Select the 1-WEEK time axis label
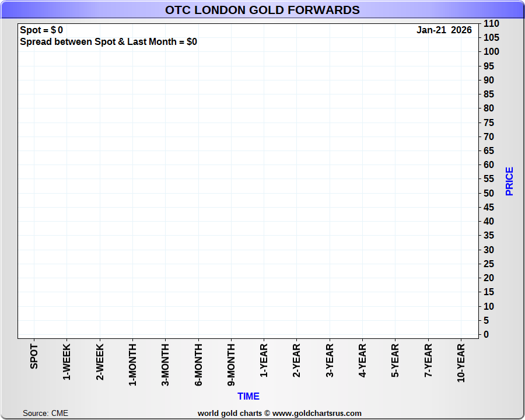Image resolution: width=525 pixels, height=420 pixels. coord(67,362)
